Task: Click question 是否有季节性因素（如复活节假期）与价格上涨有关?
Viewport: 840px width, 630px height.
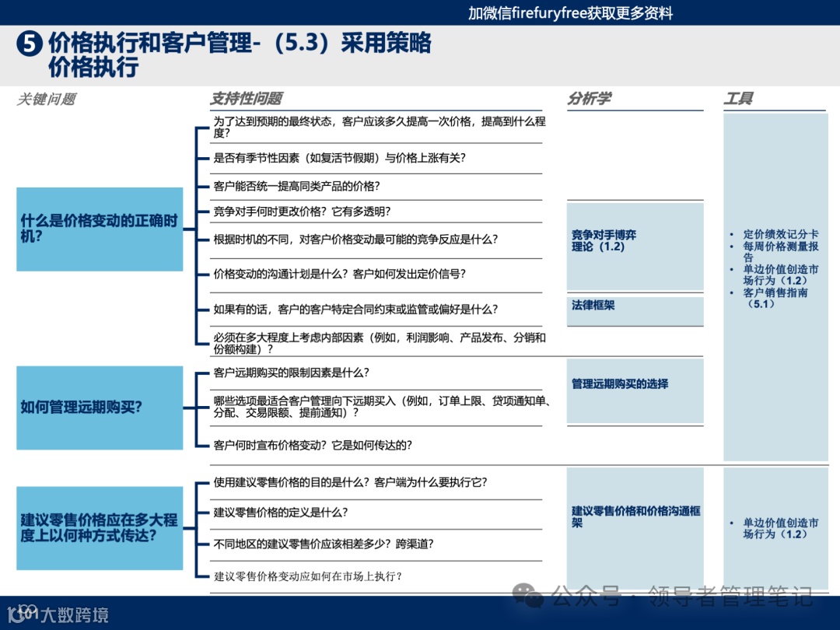Action: [x=339, y=158]
